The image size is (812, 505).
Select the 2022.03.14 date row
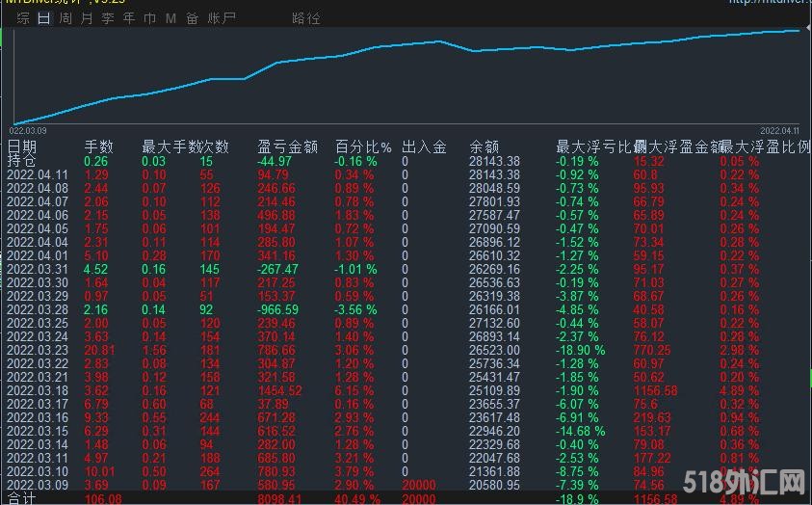point(38,444)
